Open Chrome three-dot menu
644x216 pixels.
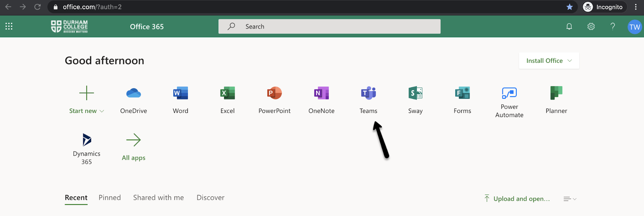[x=636, y=7]
